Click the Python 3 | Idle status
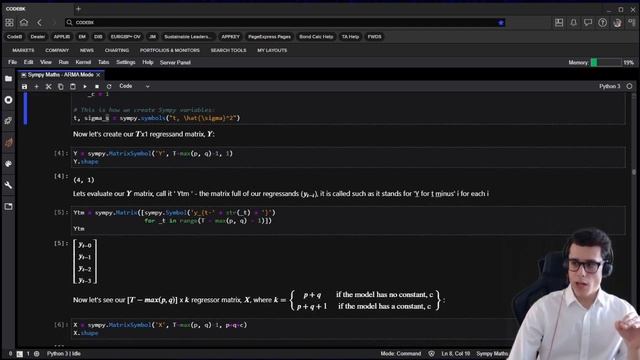The image size is (640, 360). point(64,353)
